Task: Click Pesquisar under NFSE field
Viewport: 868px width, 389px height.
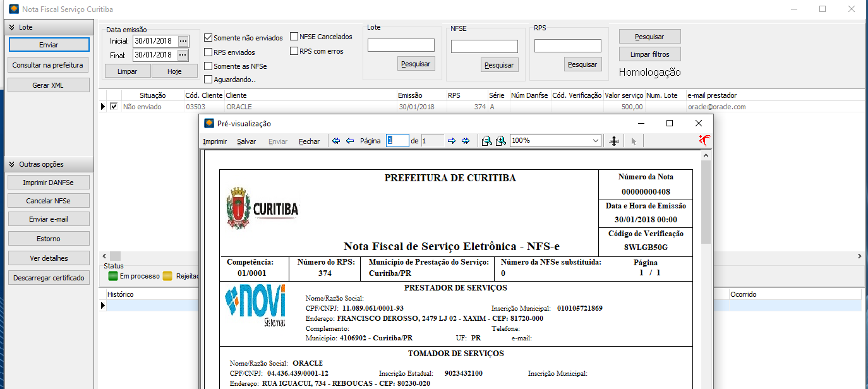Action: point(499,64)
